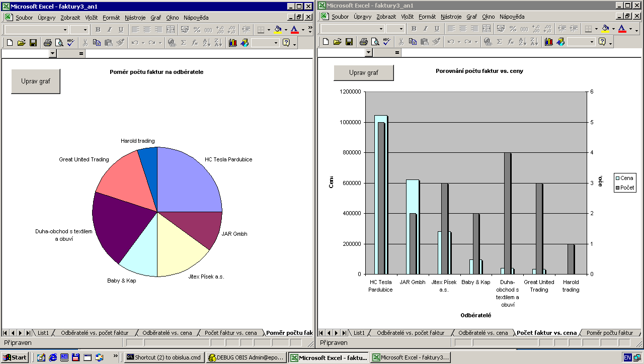
Task: Toggle Italic formatting in the right window
Action: coord(425,29)
